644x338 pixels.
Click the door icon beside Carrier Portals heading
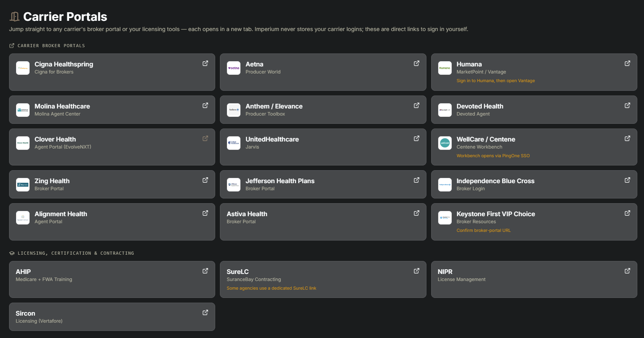(15, 17)
